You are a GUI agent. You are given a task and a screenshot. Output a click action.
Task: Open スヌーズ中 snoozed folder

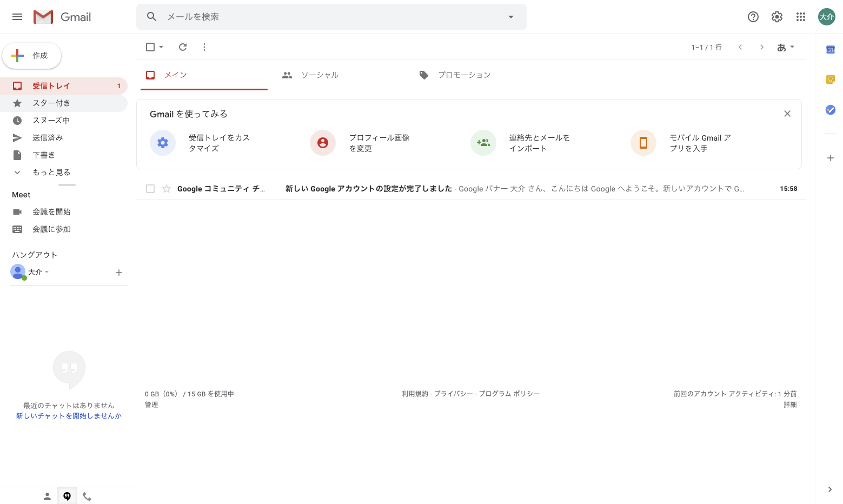[x=64, y=121]
